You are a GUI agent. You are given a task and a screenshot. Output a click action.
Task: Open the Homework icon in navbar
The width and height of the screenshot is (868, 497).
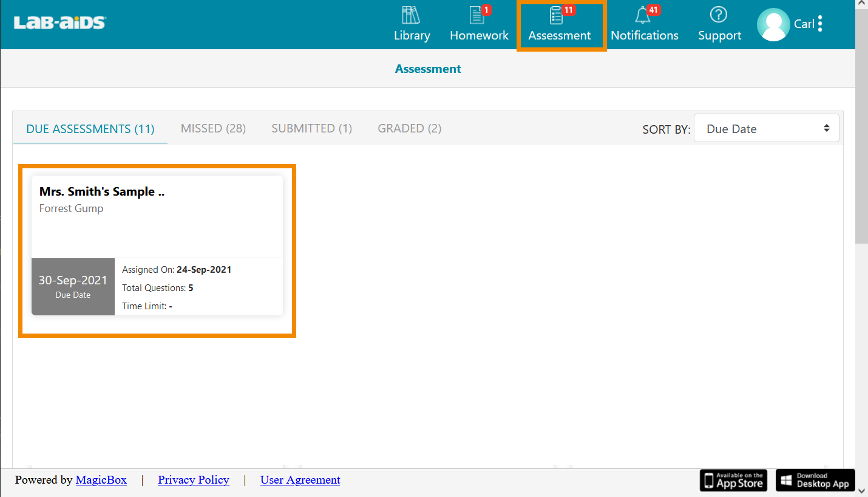tap(478, 15)
